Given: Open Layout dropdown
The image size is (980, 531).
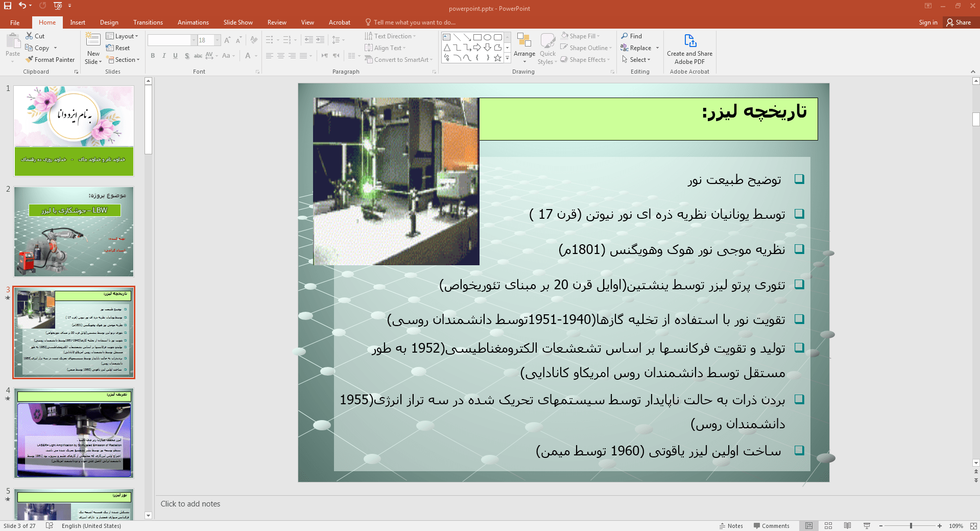Looking at the screenshot, I should [x=122, y=36].
